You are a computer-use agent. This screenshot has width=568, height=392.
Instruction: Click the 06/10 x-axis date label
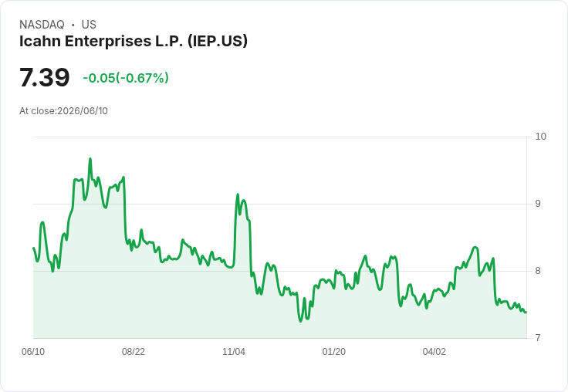click(33, 352)
